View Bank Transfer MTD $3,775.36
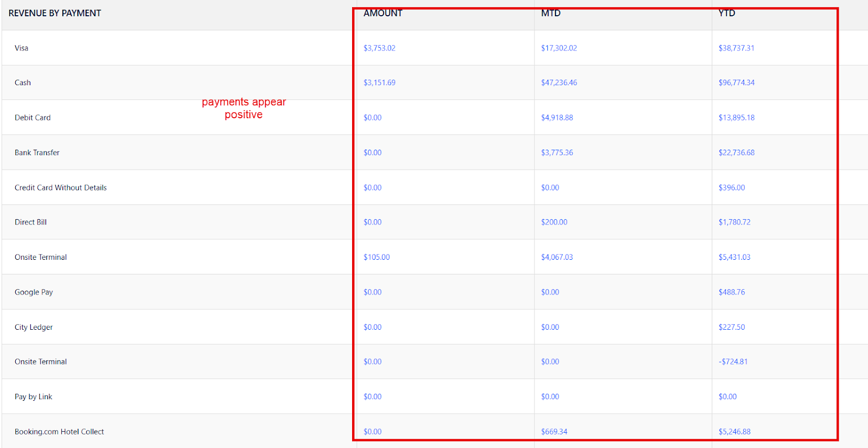868x448 pixels. pyautogui.click(x=557, y=153)
